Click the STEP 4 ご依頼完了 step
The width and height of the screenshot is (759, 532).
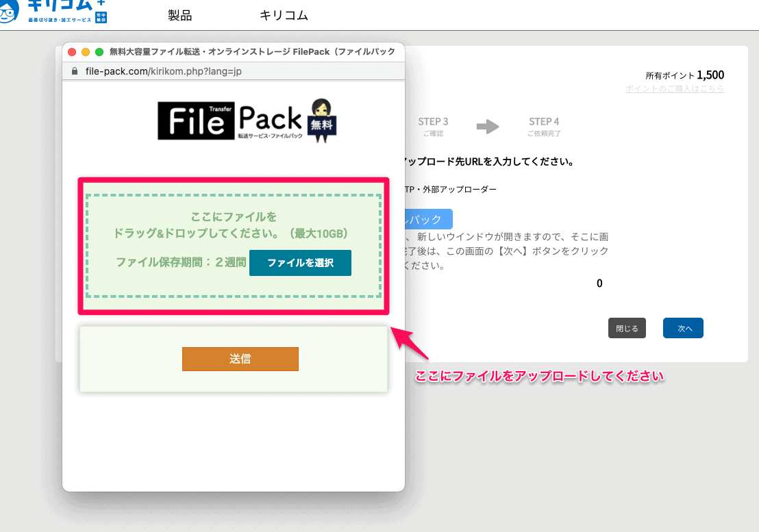(x=544, y=127)
